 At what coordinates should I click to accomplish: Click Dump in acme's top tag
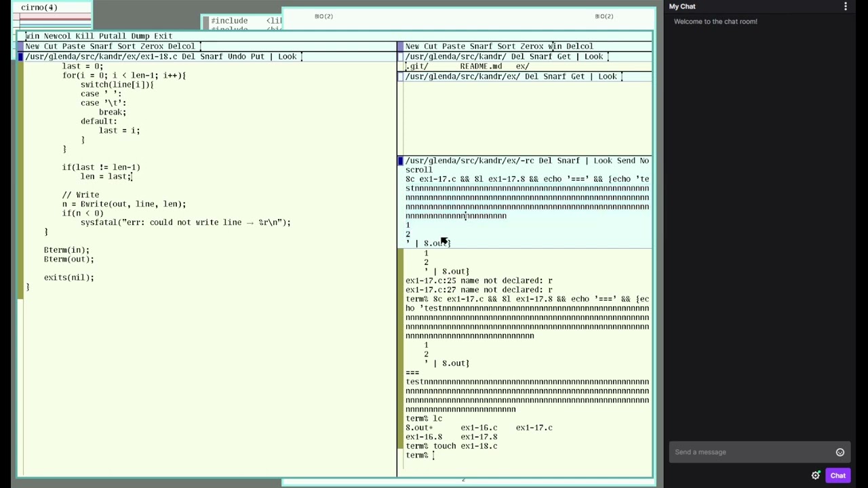pos(140,36)
